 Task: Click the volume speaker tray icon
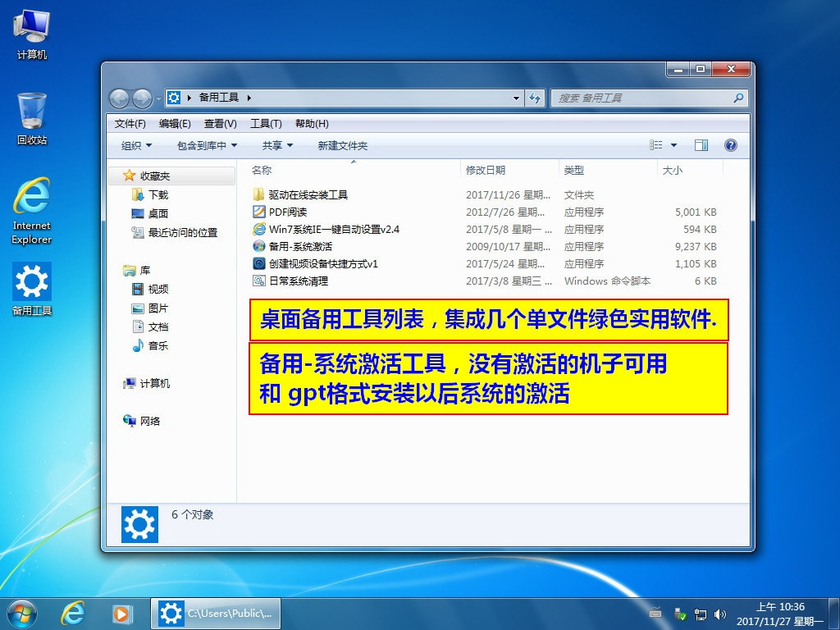click(x=720, y=614)
